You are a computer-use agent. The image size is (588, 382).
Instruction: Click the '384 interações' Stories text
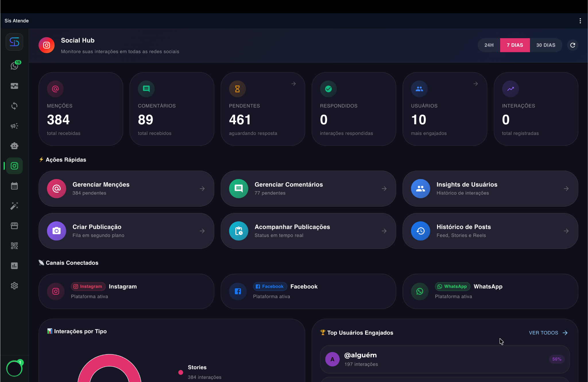click(205, 377)
